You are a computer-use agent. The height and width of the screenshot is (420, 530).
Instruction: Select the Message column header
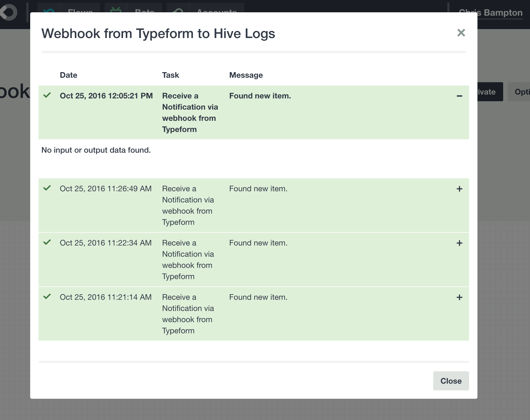pyautogui.click(x=246, y=75)
